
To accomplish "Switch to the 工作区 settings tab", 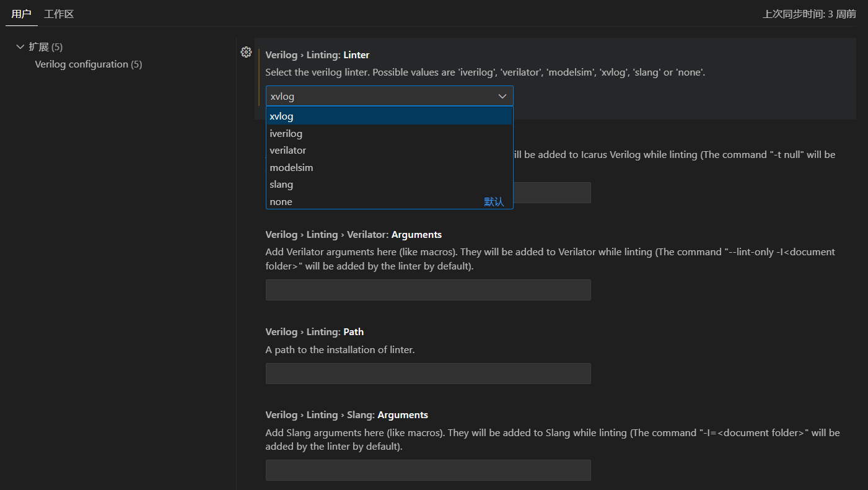I will 59,14.
